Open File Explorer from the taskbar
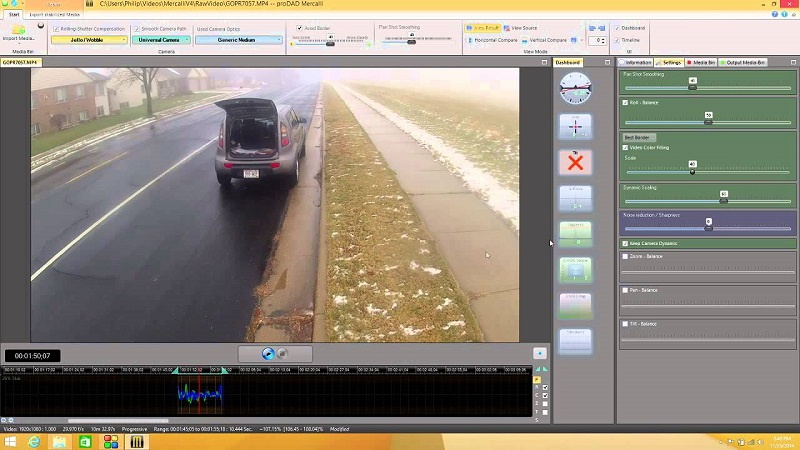800x450 pixels. (60, 441)
